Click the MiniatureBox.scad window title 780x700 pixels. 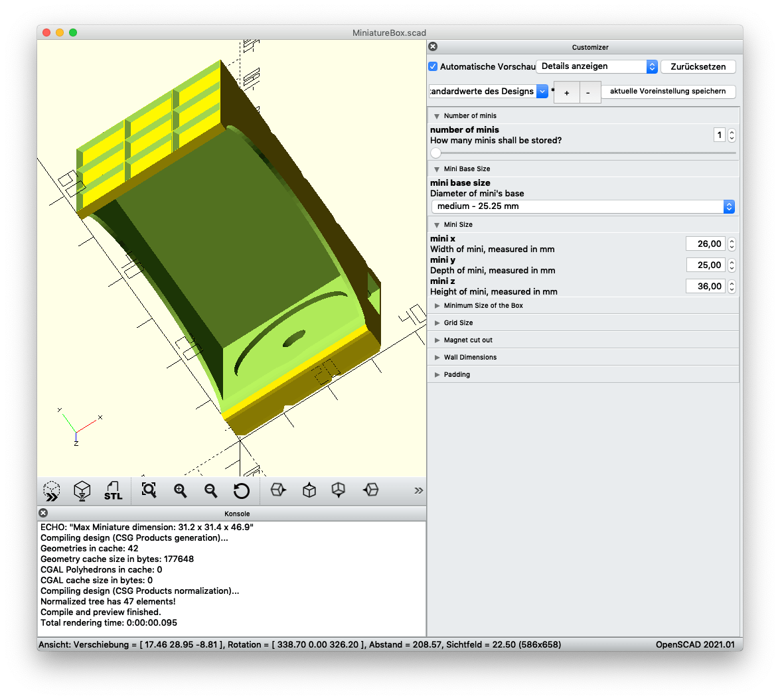389,33
